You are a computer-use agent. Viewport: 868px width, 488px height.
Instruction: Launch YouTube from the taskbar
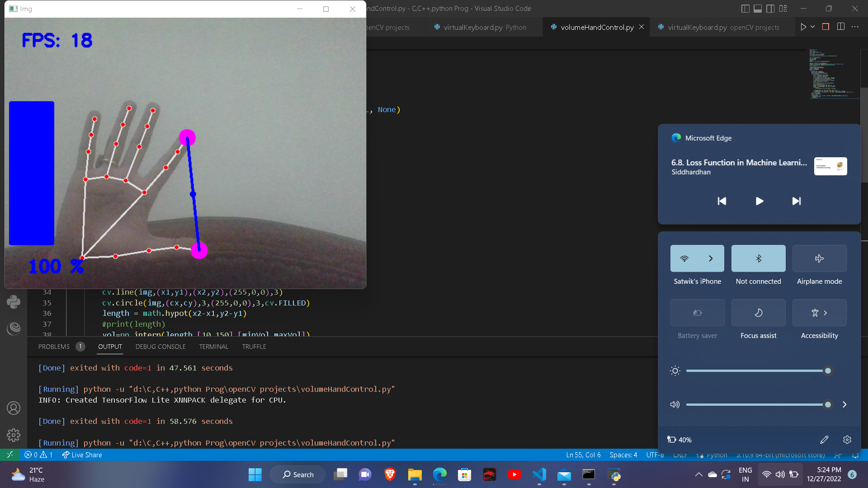click(x=514, y=474)
